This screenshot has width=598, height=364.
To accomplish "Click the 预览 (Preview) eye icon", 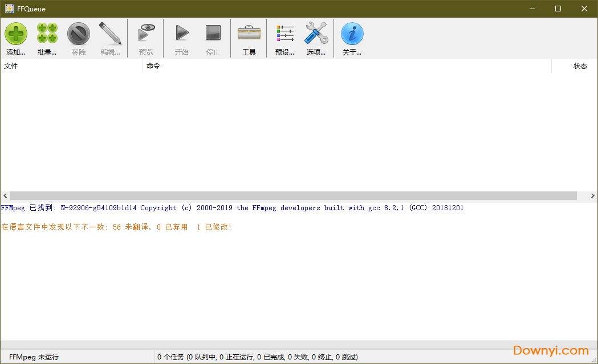I will (146, 34).
